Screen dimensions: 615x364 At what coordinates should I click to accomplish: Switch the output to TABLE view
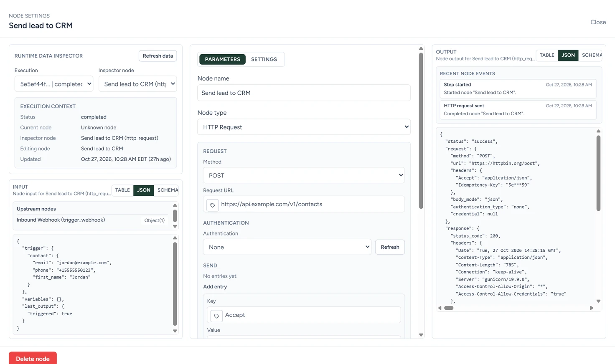click(547, 56)
